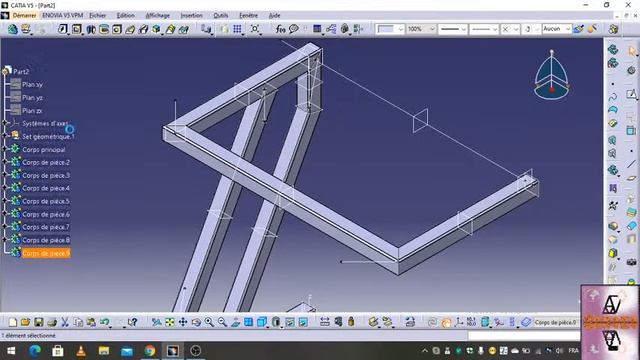Click the Windows Start button
640x360 pixels.
coord(11,351)
